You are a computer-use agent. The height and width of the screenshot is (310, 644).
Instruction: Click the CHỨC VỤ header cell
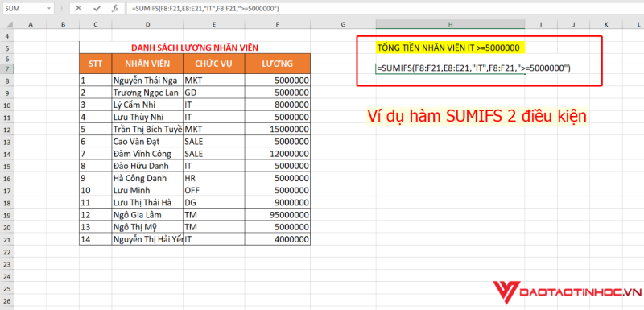coord(214,64)
